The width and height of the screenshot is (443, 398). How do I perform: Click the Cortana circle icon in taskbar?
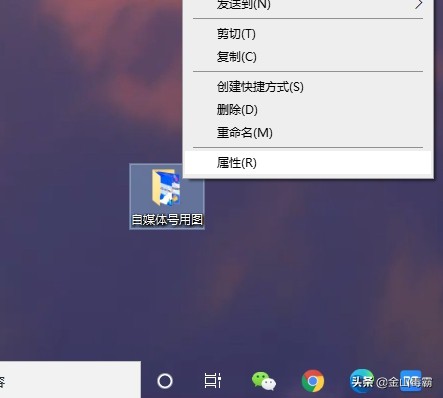tap(165, 381)
